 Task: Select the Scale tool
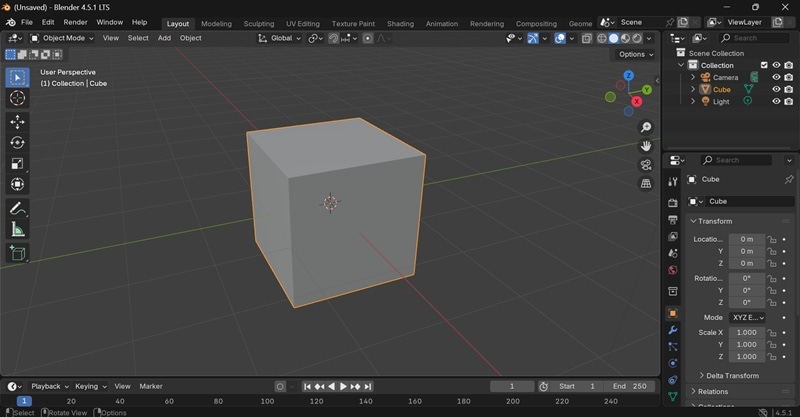click(x=17, y=163)
